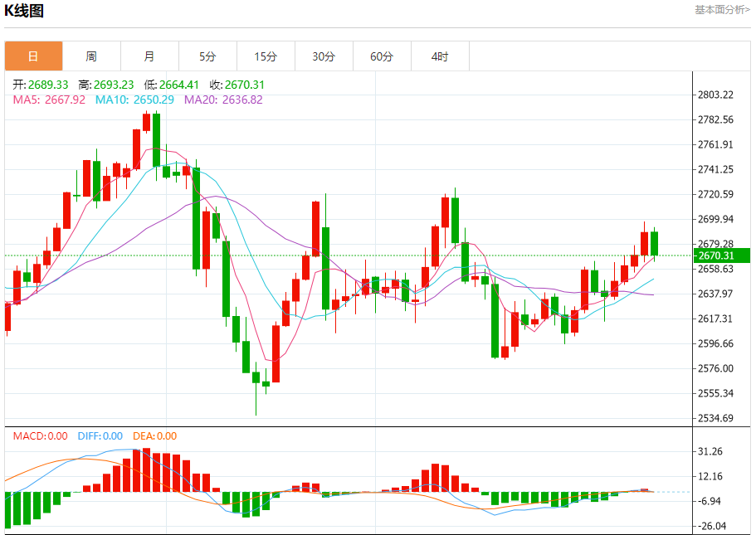This screenshot has width=756, height=535.
Task: Click the 2534.69 price axis label
Action: 715,418
